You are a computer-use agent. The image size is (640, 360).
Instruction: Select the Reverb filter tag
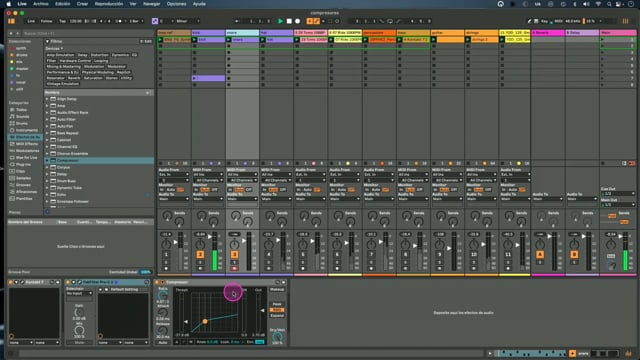(74, 78)
